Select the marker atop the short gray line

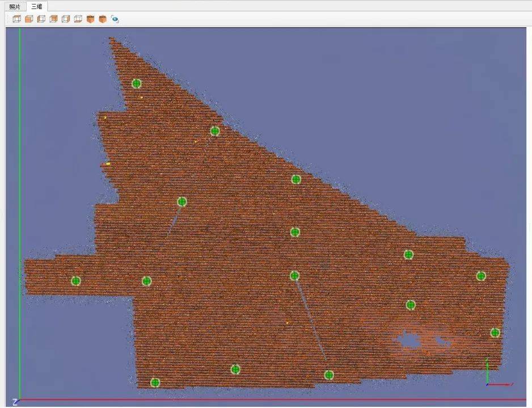point(182,202)
